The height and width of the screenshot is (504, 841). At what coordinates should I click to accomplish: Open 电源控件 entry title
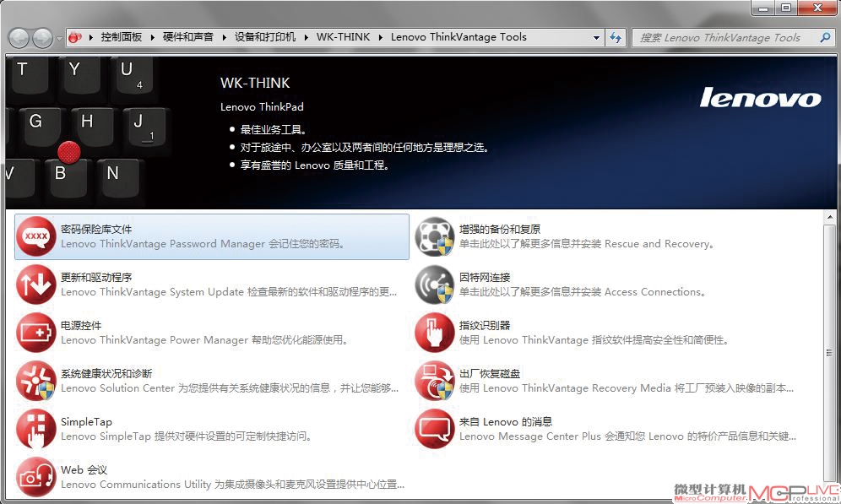tap(81, 326)
